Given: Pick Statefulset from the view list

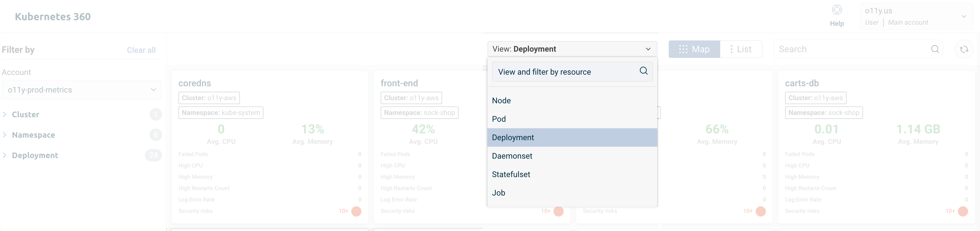Looking at the screenshot, I should coord(572,174).
